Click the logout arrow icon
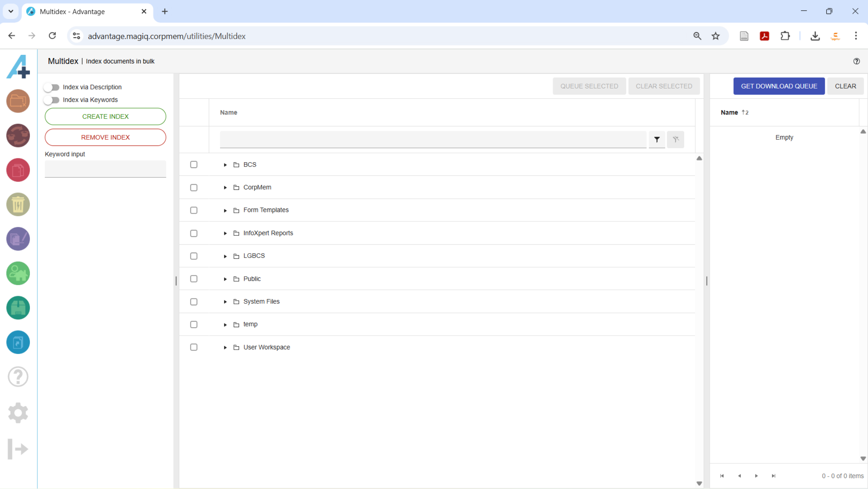Screen dimensions: 868x489 tap(18, 449)
